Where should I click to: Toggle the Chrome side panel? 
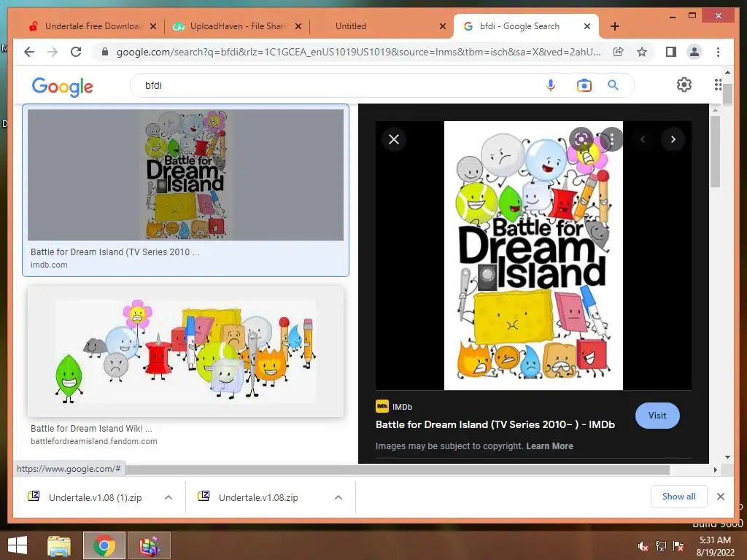671,52
